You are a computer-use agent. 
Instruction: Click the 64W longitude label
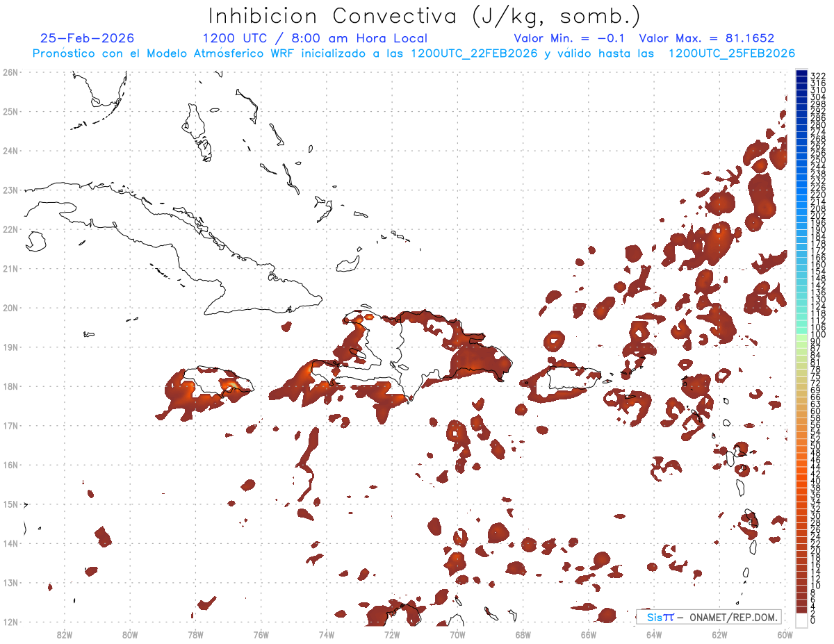point(654,634)
